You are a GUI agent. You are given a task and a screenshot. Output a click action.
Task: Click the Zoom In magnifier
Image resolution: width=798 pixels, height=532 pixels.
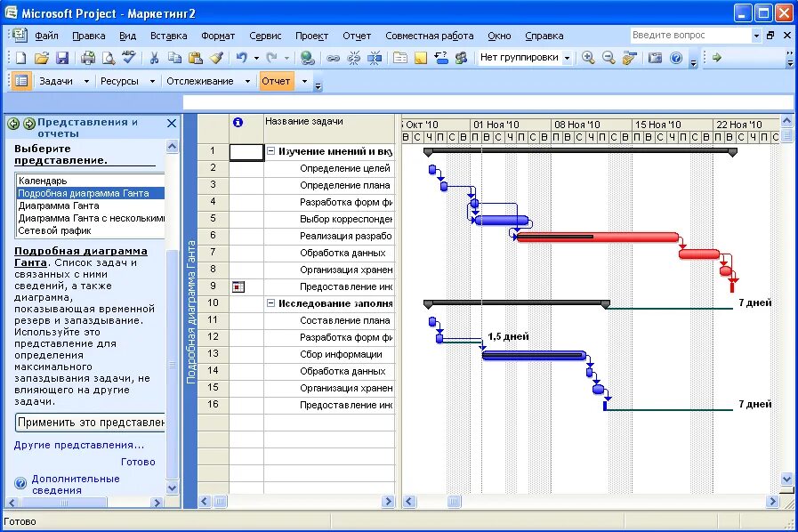[588, 58]
